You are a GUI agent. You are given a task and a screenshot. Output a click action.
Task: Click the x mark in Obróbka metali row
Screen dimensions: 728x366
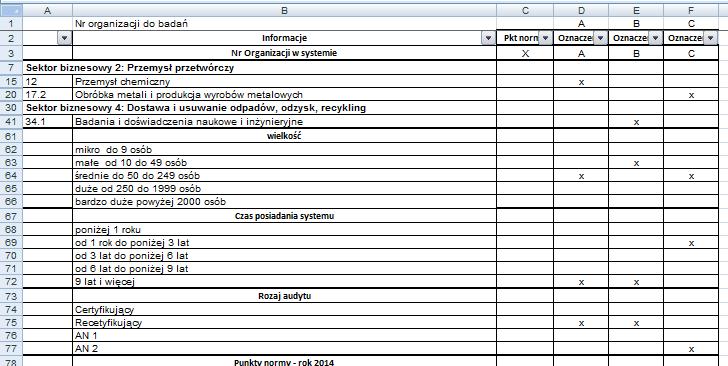[x=691, y=95]
